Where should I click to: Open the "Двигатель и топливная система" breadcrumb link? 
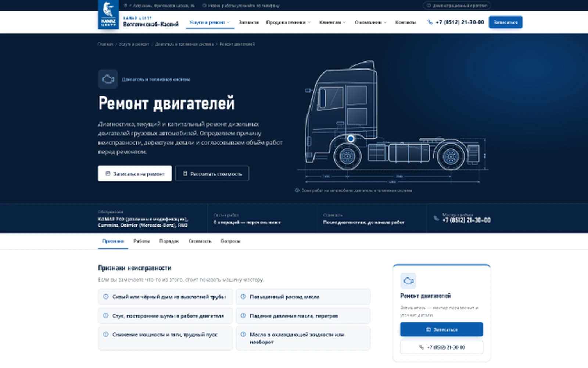[184, 44]
